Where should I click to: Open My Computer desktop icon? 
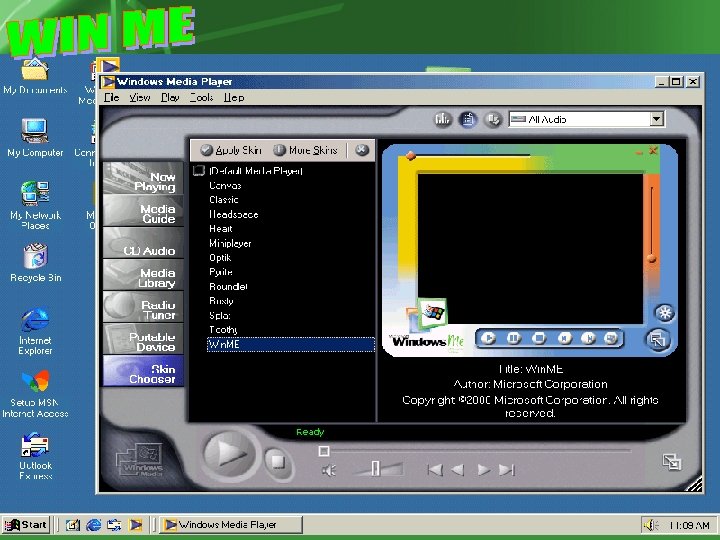35,138
